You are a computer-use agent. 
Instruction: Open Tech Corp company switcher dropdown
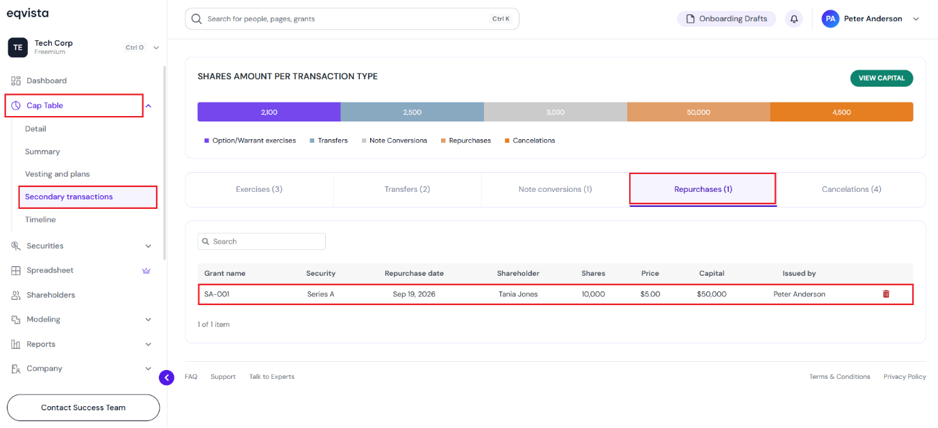coord(156,47)
